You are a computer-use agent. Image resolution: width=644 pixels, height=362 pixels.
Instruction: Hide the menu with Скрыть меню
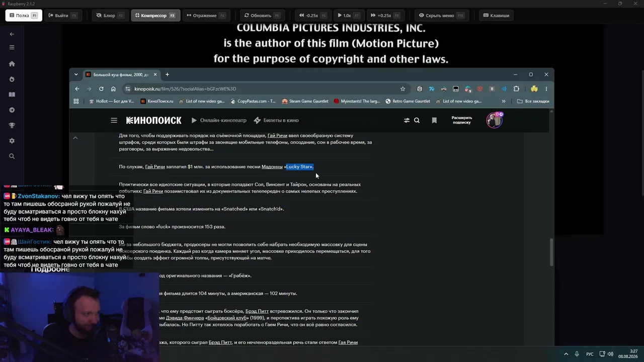441,16
